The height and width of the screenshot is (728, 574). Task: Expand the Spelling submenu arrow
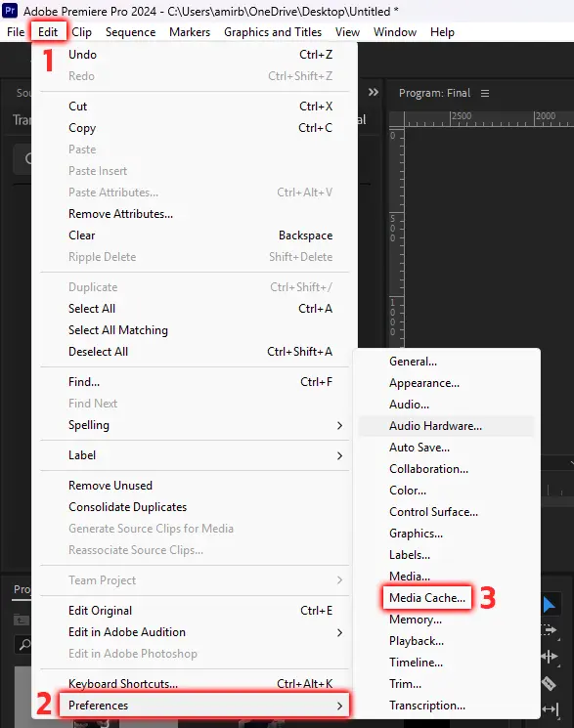339,425
